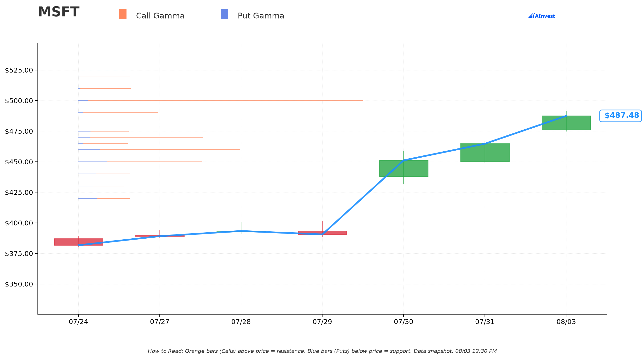Click the 07/27 red candle body
Viewport: 644px width, 359px height.
(x=160, y=235)
